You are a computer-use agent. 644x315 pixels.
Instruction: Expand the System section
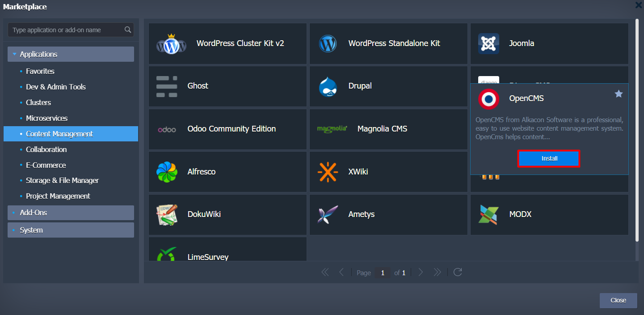(71, 230)
